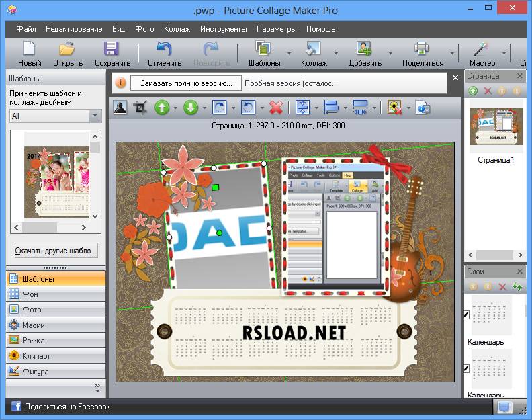Open dropdown next to flower effects icon
Viewport: 532px width, 420px height.
[x=408, y=108]
